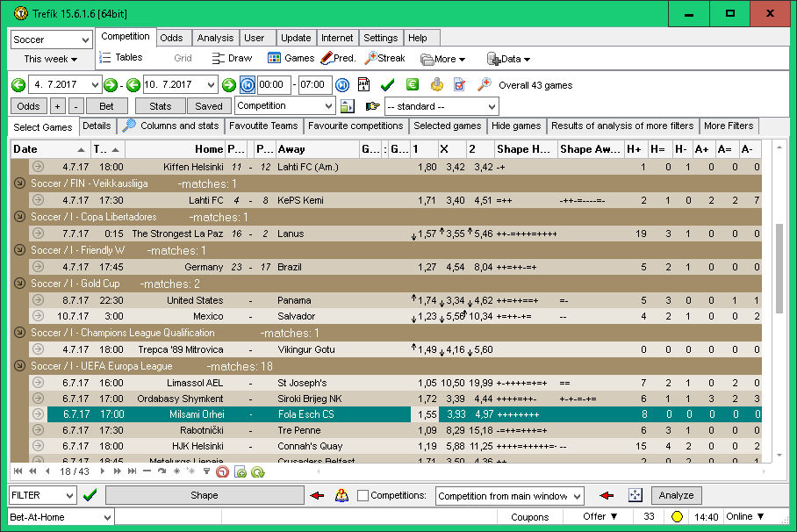Viewport: 797px width, 532px height.
Task: Expand the standard profile dropdown
Action: (x=491, y=106)
